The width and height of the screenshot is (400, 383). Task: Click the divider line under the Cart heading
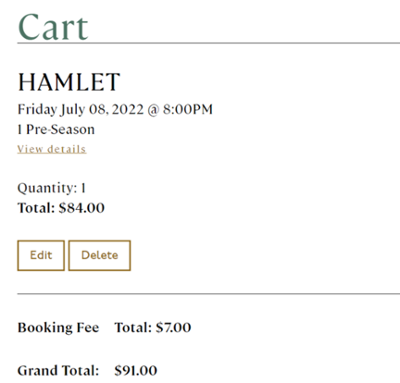pos(209,43)
